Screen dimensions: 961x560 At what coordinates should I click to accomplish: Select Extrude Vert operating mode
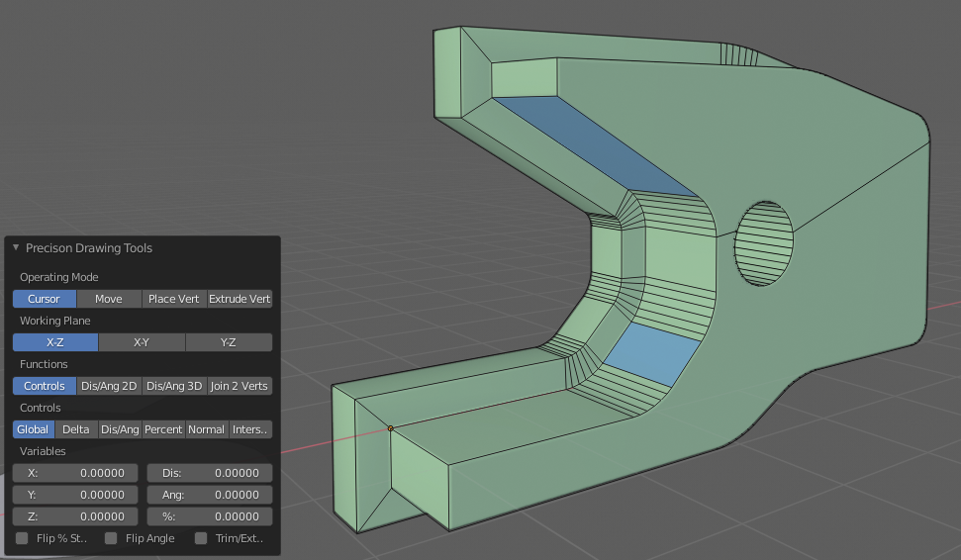pos(240,299)
